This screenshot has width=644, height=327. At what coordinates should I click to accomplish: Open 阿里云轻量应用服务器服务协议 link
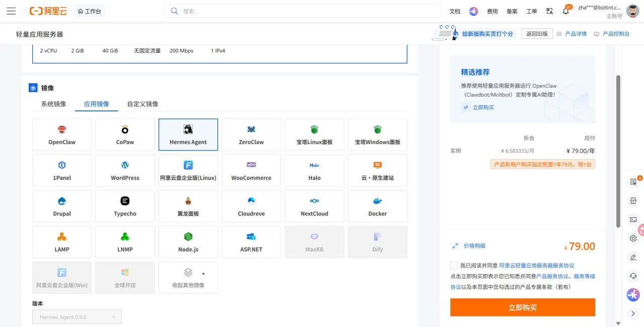tap(536, 265)
